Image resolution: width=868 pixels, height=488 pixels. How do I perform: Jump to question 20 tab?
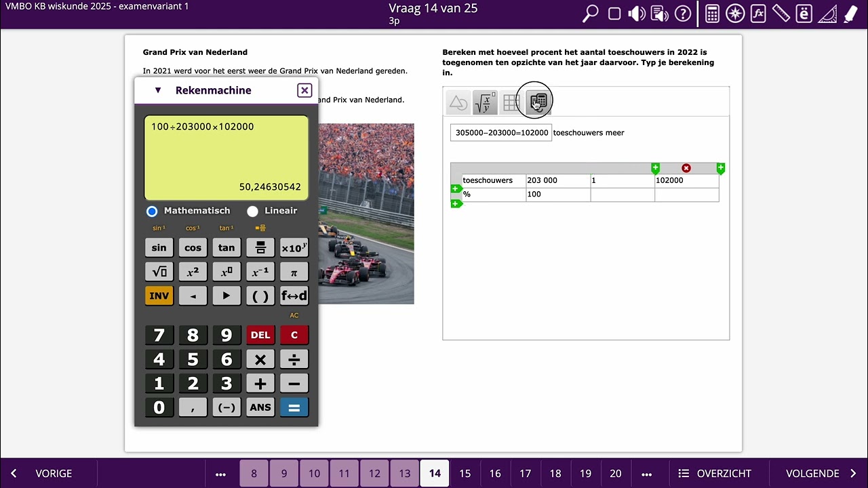pyautogui.click(x=616, y=474)
